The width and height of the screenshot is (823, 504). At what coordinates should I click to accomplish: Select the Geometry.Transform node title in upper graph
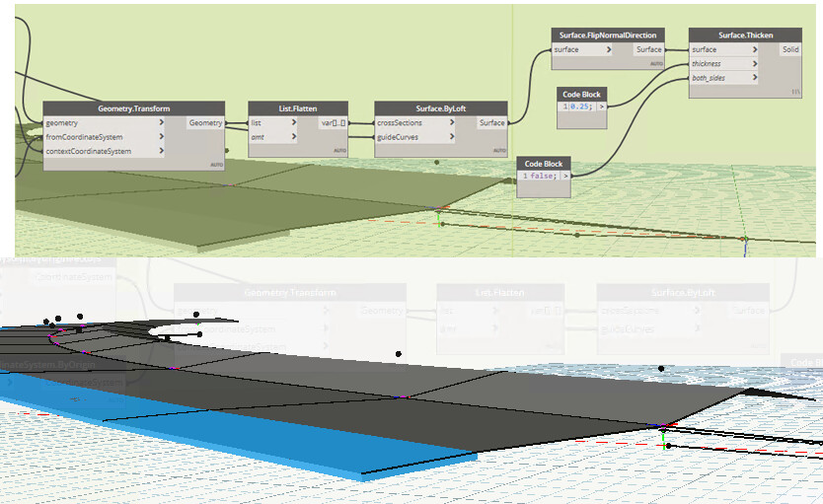(x=134, y=108)
